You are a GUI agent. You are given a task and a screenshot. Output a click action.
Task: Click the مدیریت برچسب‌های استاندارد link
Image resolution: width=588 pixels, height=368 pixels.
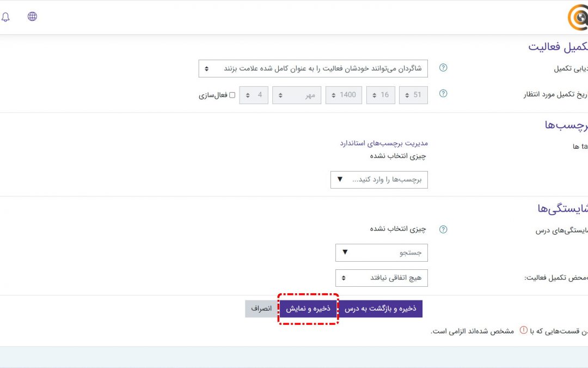coord(384,143)
